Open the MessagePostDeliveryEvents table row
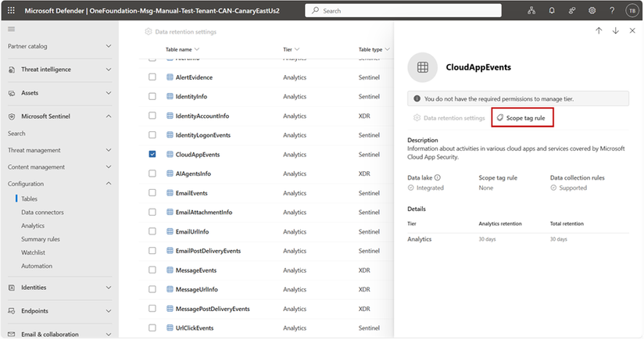Image resolution: width=644 pixels, height=354 pixels. [267, 309]
